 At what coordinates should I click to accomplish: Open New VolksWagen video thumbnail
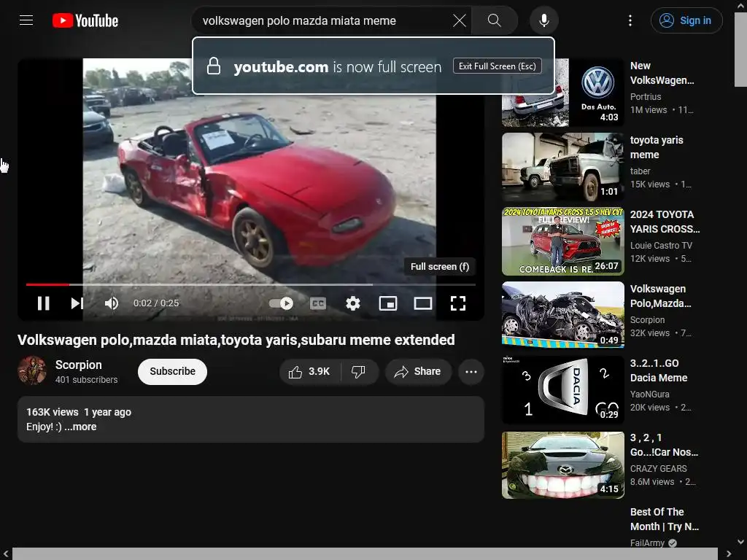(562, 93)
